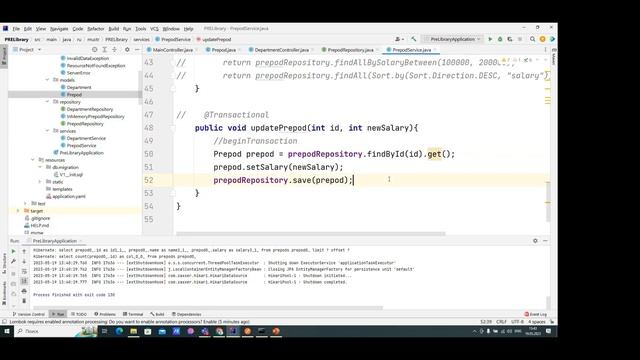Select opened file target icon in Project panel
640x360 pixels.
coord(94,49)
